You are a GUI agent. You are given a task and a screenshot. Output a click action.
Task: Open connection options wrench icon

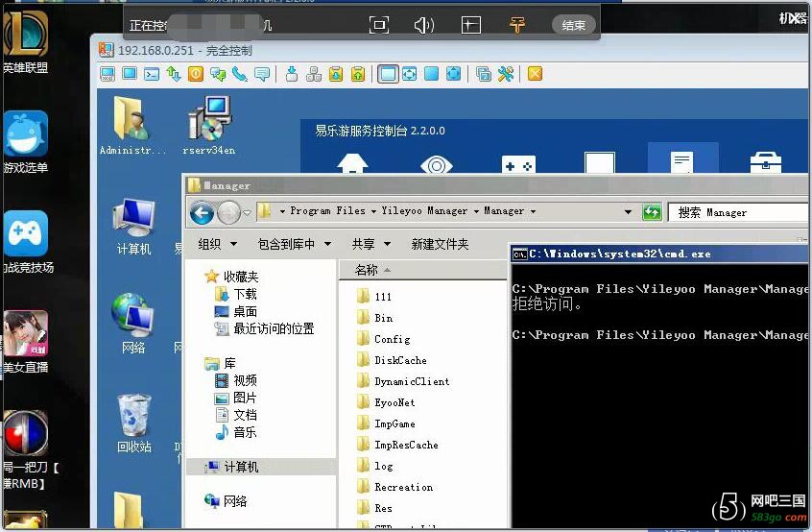(506, 74)
